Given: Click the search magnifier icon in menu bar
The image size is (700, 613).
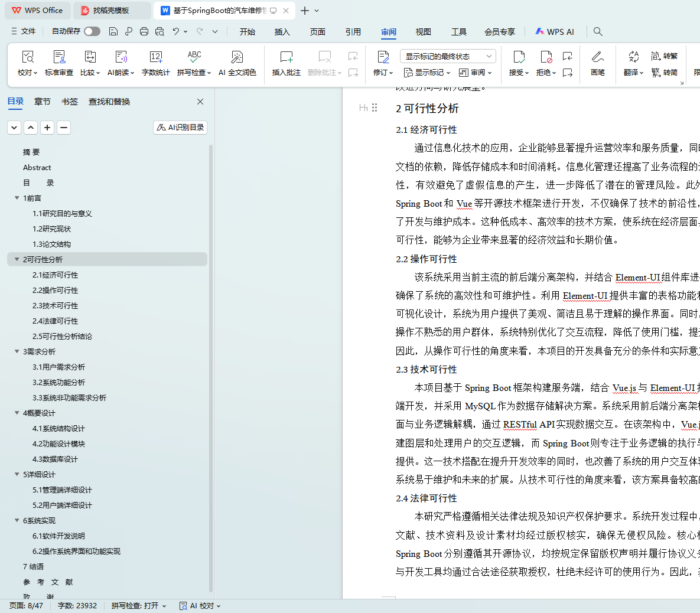Looking at the screenshot, I should click(598, 31).
